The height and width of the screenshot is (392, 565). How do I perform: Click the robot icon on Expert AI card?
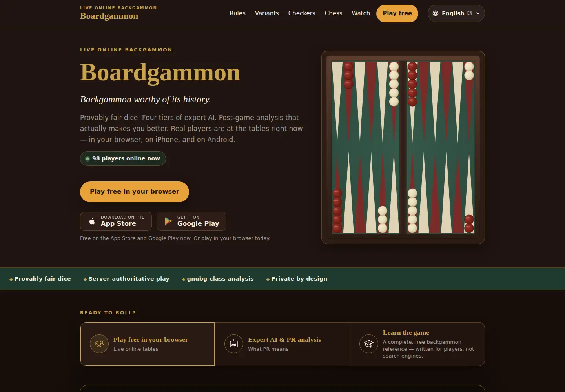[x=234, y=344]
